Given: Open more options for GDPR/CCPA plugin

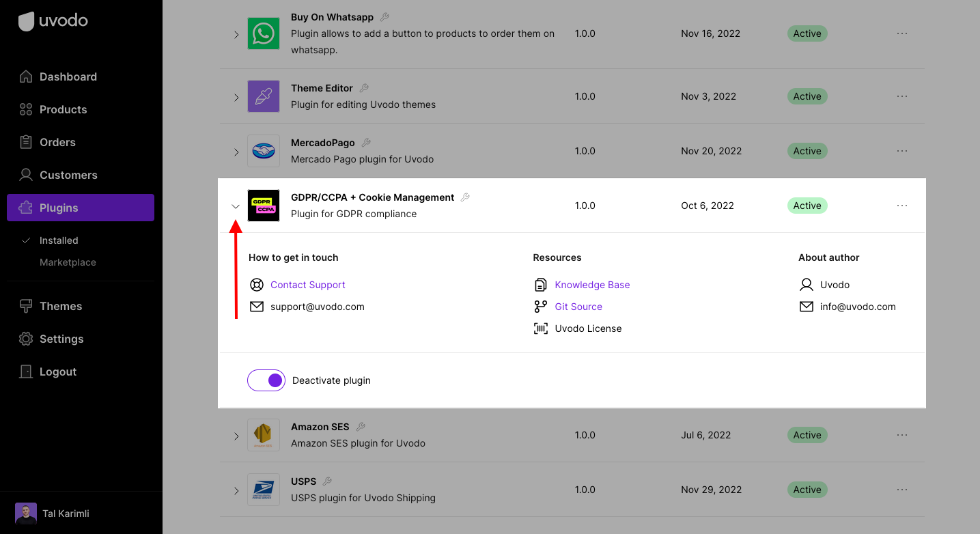Looking at the screenshot, I should tap(902, 206).
